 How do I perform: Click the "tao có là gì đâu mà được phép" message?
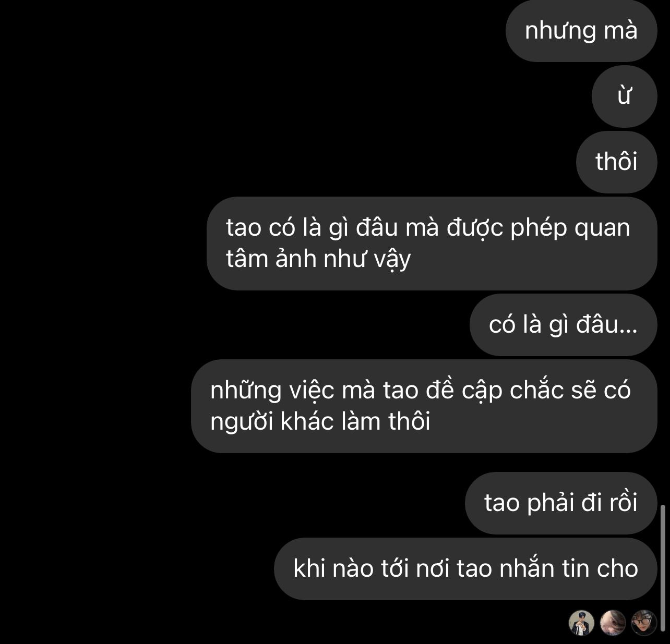[x=432, y=244]
